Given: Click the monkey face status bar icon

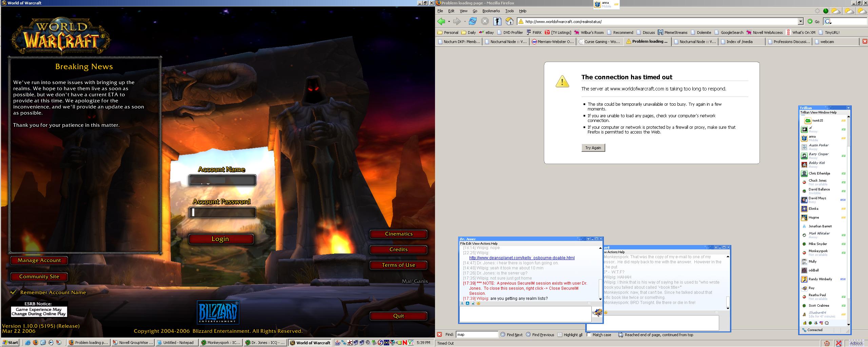Looking at the screenshot, I should click(827, 343).
